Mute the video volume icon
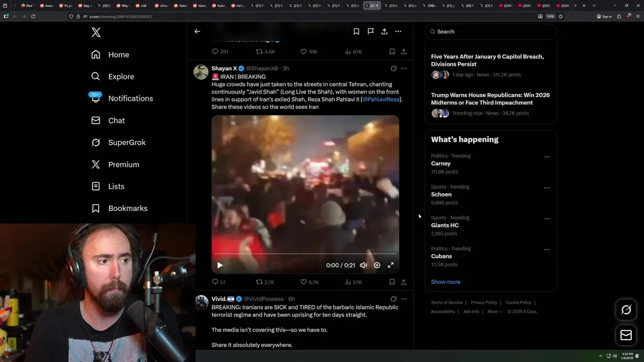Viewport: 644px width, 362px height. pyautogui.click(x=363, y=265)
